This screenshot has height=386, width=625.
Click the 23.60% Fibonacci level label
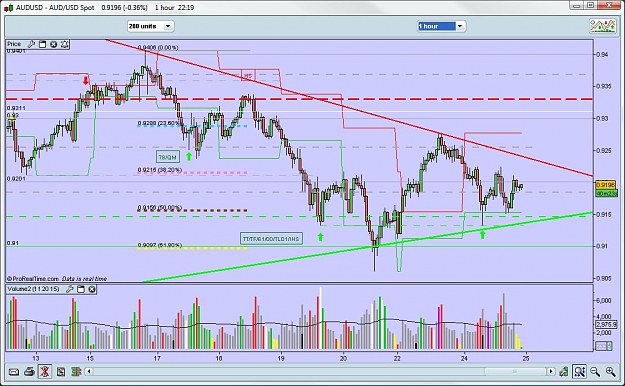(159, 124)
